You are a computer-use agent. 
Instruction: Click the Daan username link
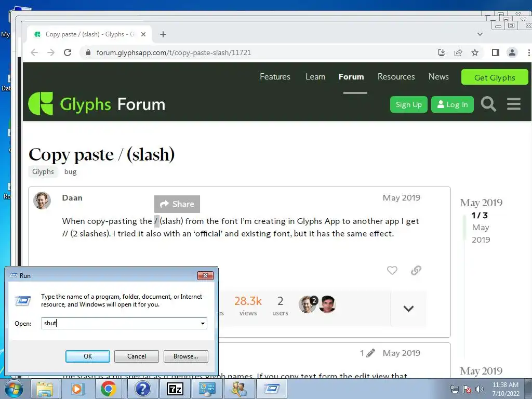point(72,198)
